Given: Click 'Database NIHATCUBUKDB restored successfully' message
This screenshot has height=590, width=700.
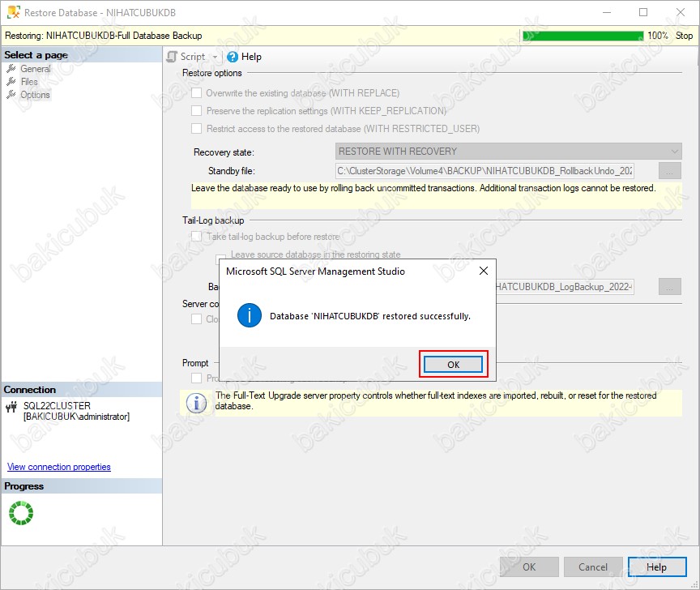Looking at the screenshot, I should [370, 316].
